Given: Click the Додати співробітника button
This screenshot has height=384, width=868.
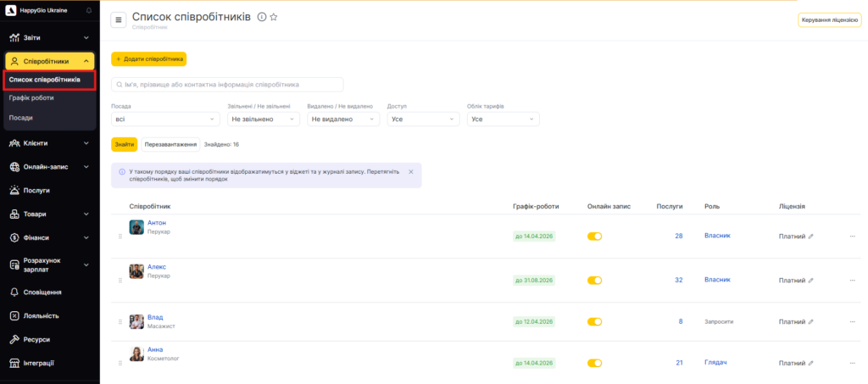Looking at the screenshot, I should [x=148, y=59].
